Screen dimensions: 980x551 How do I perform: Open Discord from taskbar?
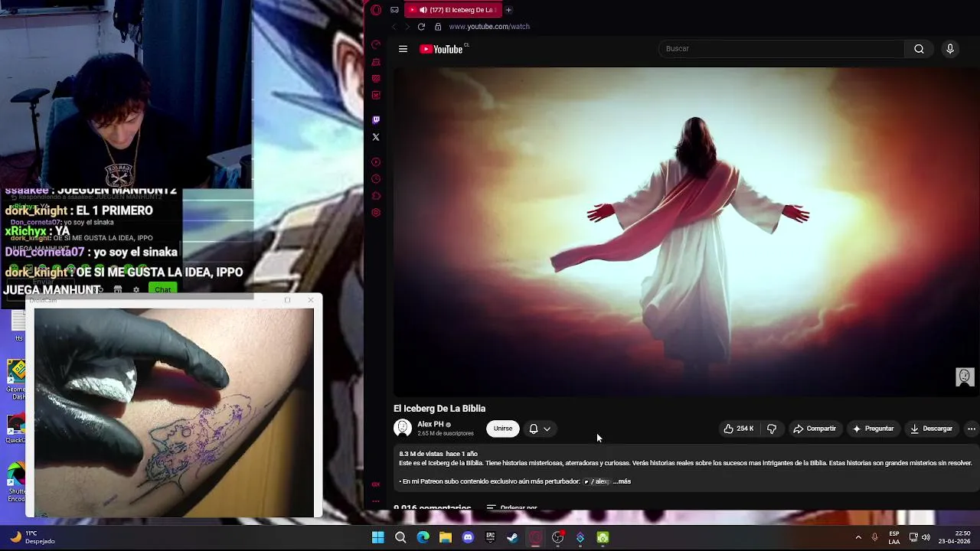pos(468,537)
